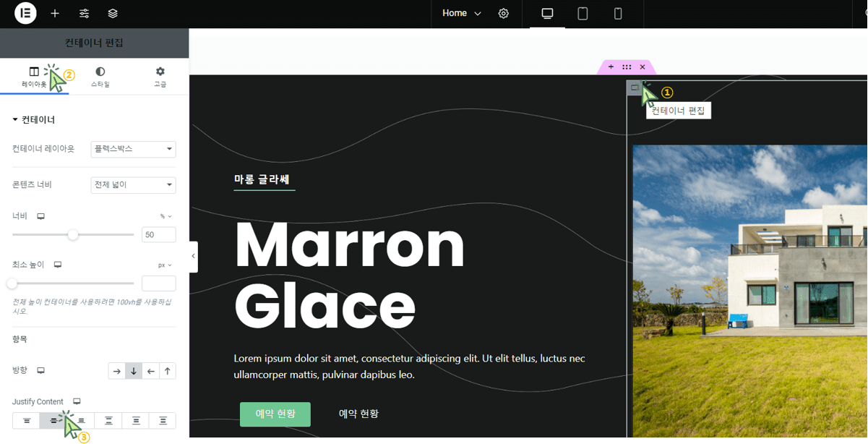Screen dimensions: 868x444
Task: Select Justify Content space-evenly option
Action: pyautogui.click(x=163, y=420)
